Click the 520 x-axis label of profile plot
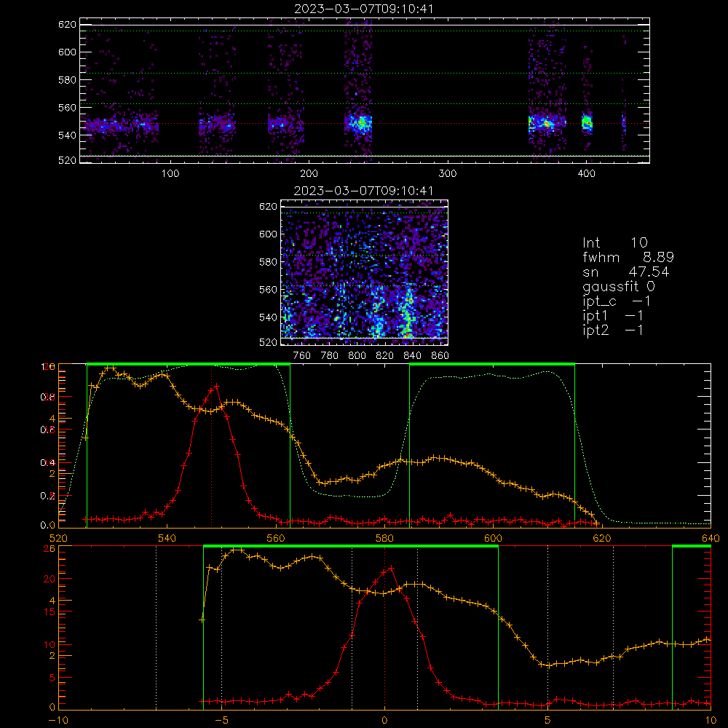The height and width of the screenshot is (728, 728). tap(58, 538)
